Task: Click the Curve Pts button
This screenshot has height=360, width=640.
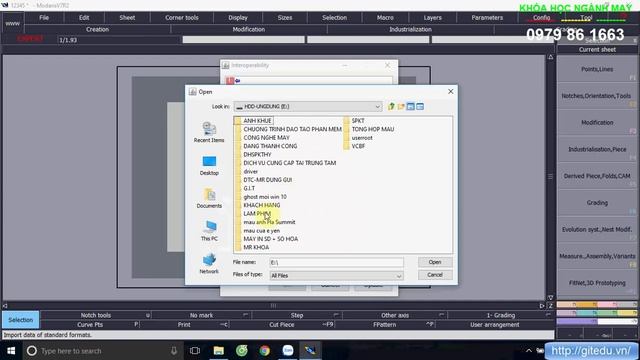Action: coord(90,325)
